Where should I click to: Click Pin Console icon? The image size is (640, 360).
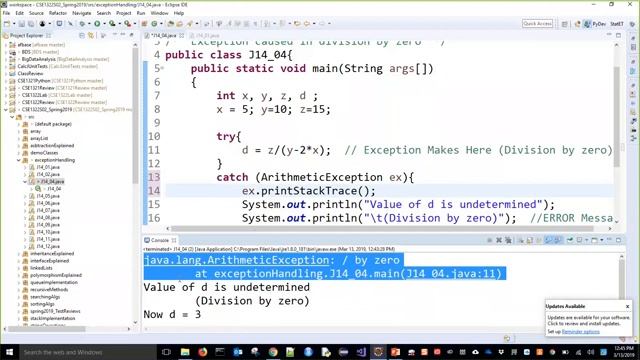coord(569,240)
